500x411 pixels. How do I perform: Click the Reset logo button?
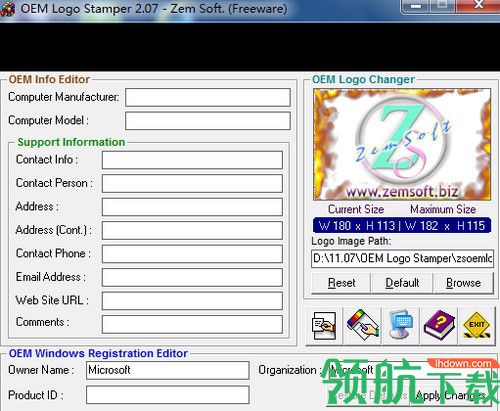(x=341, y=283)
